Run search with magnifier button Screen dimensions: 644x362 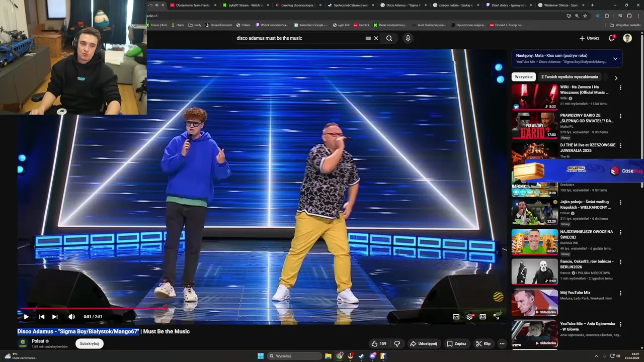coord(389,38)
